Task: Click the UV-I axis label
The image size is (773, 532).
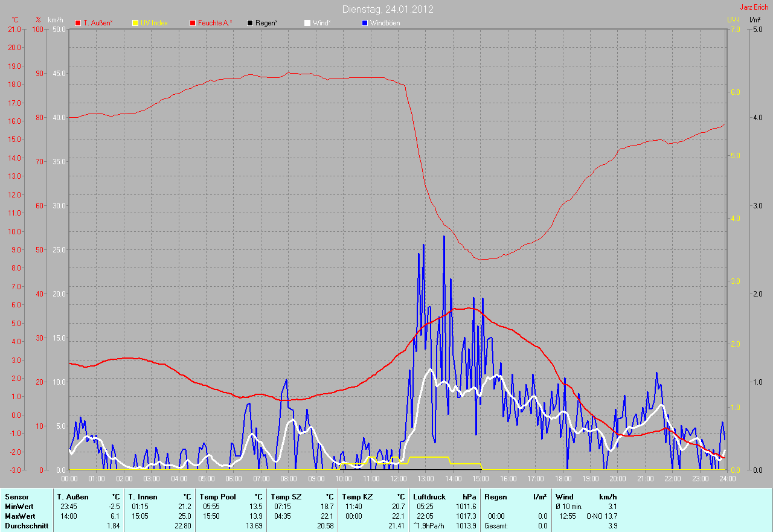Action: tap(733, 20)
